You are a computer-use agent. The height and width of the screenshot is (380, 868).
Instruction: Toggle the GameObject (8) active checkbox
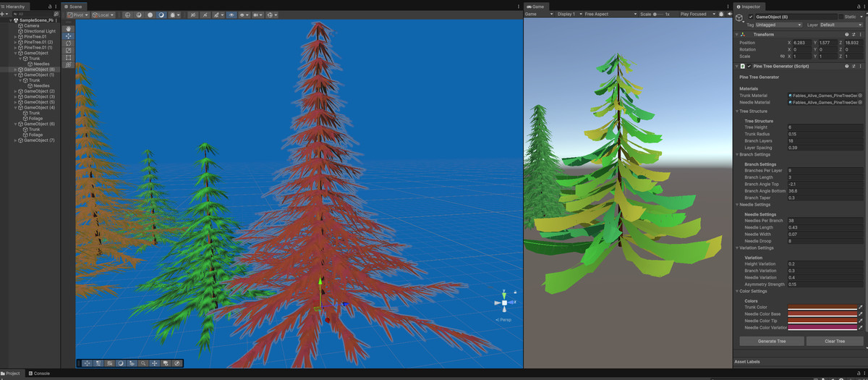[x=751, y=16]
